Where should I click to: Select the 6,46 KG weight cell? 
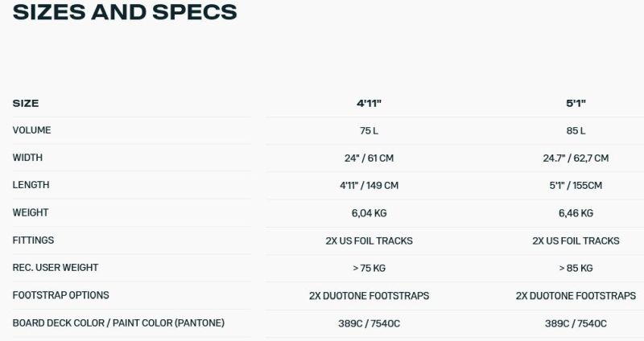[x=576, y=213]
